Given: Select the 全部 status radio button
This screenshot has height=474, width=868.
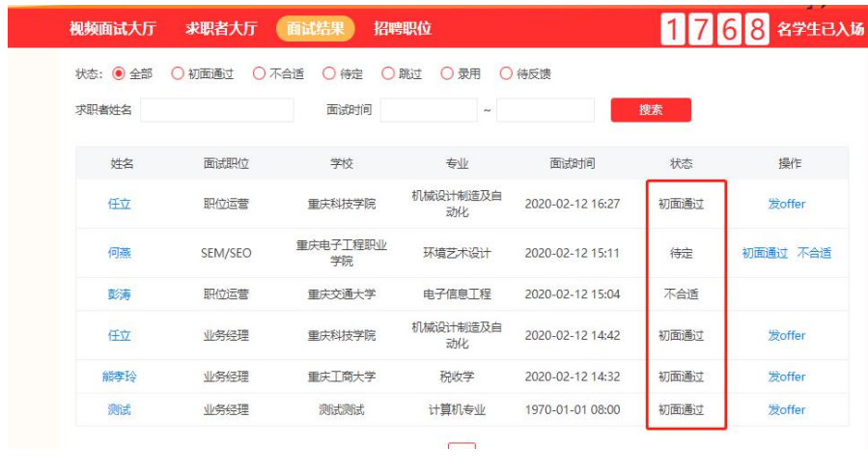Looking at the screenshot, I should click(120, 74).
